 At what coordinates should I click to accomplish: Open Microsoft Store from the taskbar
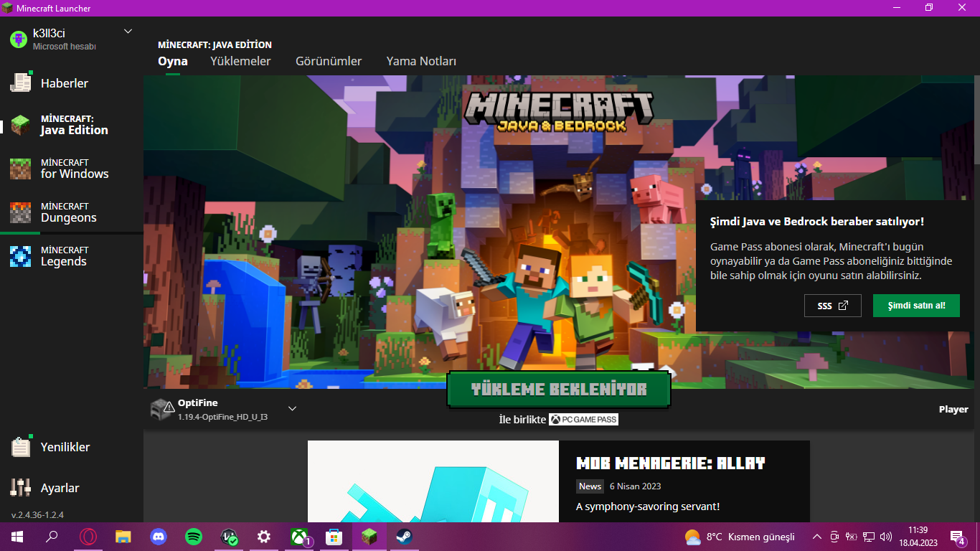pos(334,537)
